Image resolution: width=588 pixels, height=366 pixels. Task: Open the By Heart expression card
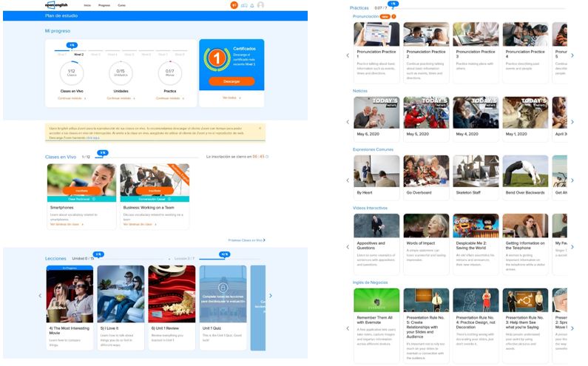pos(376,177)
